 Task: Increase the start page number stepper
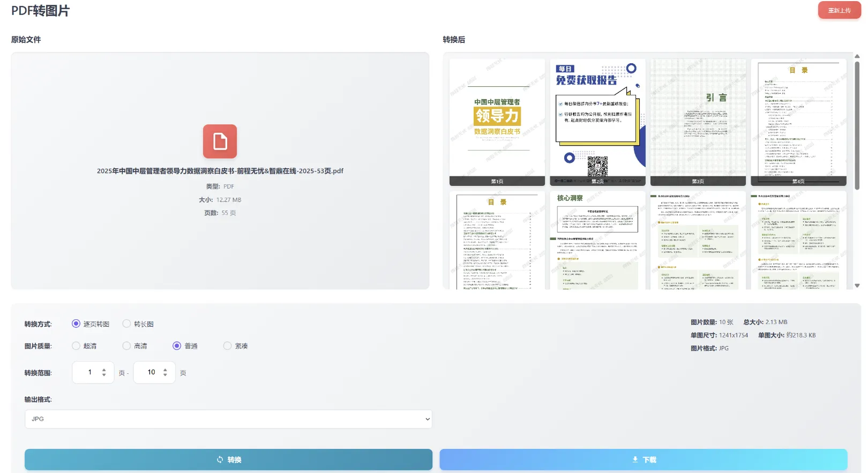104,370
